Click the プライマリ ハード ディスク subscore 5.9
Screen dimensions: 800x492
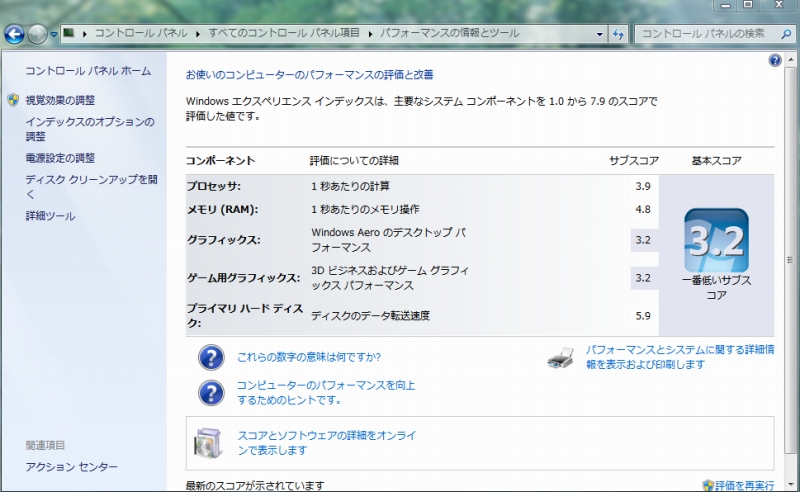click(x=643, y=316)
